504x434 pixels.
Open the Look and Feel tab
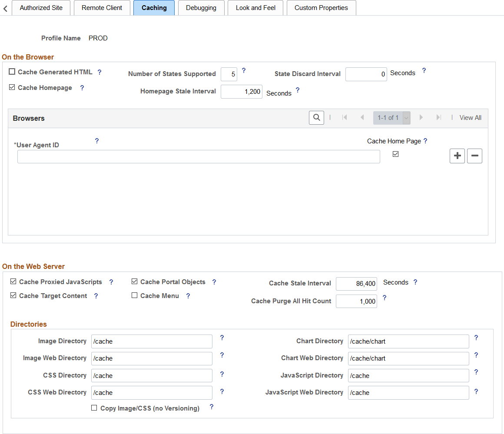(255, 8)
